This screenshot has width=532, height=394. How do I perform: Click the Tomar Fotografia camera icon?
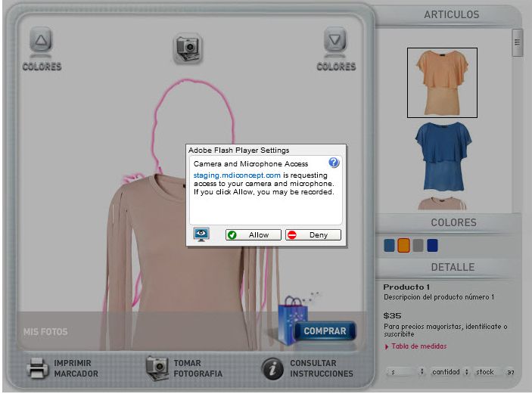(x=157, y=368)
